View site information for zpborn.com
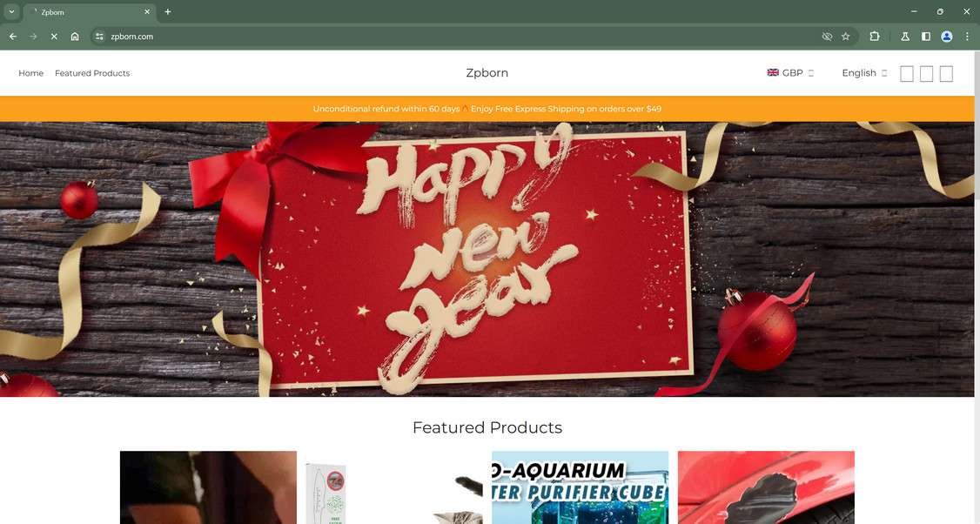 (99, 37)
